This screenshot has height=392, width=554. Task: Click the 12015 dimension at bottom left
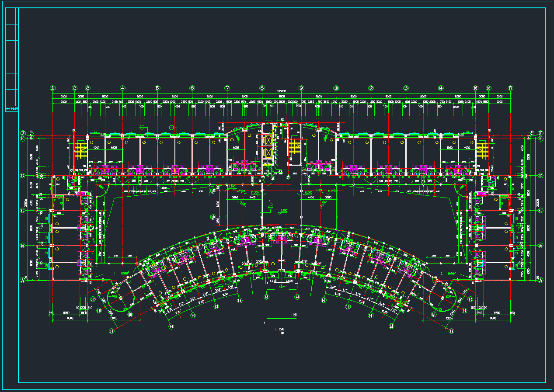click(115, 319)
